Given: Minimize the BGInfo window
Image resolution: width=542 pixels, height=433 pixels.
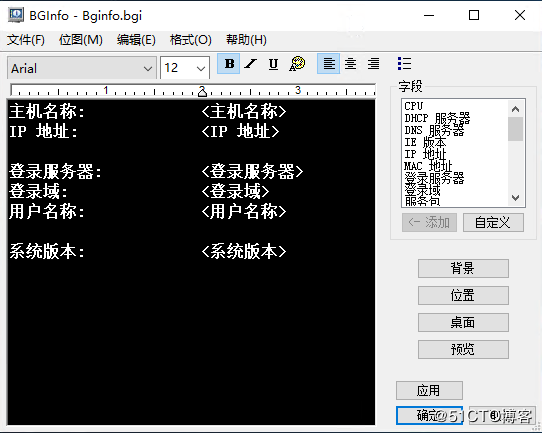Looking at the screenshot, I should (x=429, y=15).
